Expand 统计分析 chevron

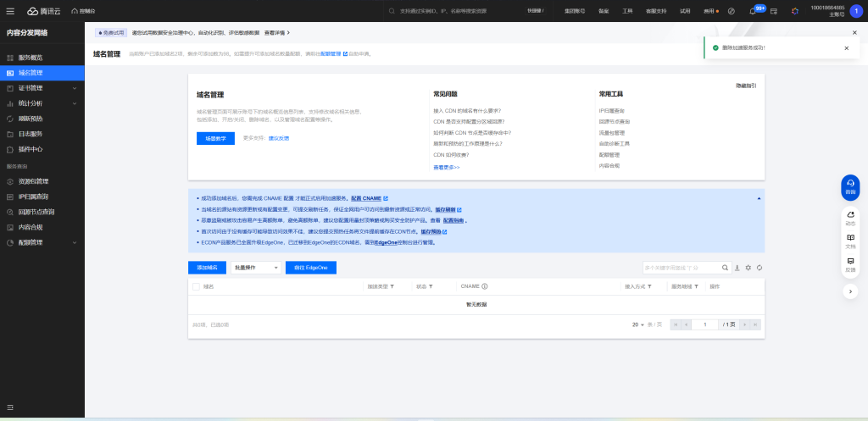(75, 103)
